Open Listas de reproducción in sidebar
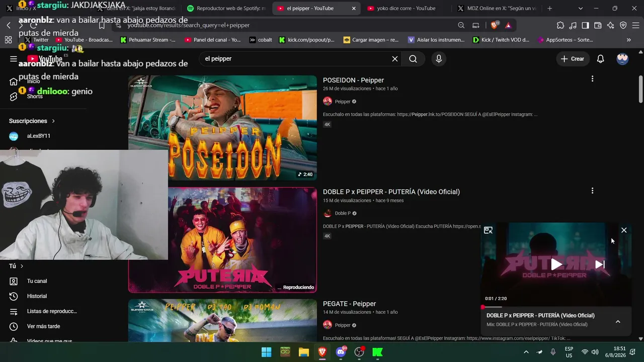 coord(52,311)
